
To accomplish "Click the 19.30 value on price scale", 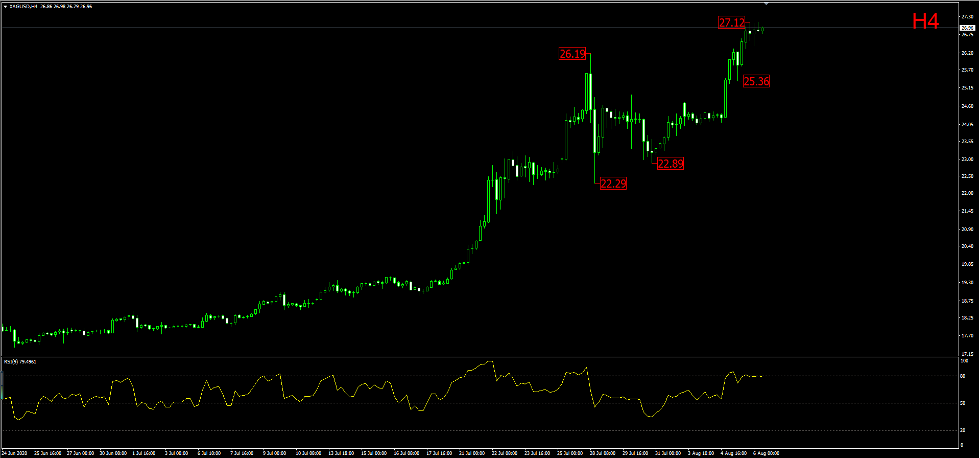I will (967, 283).
